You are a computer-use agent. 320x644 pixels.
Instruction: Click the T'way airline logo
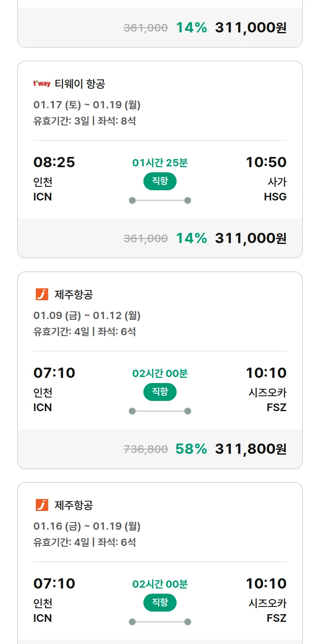(x=42, y=84)
